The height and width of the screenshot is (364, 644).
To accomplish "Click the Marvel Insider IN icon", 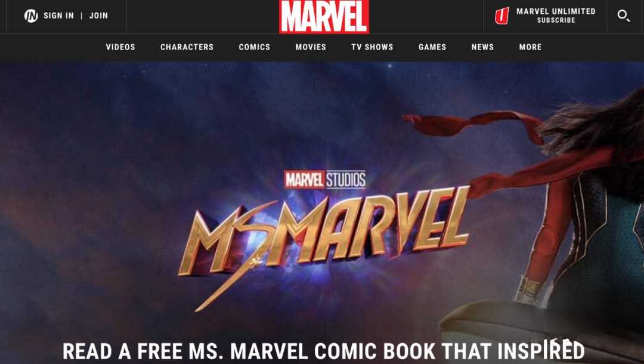I will click(x=31, y=16).
